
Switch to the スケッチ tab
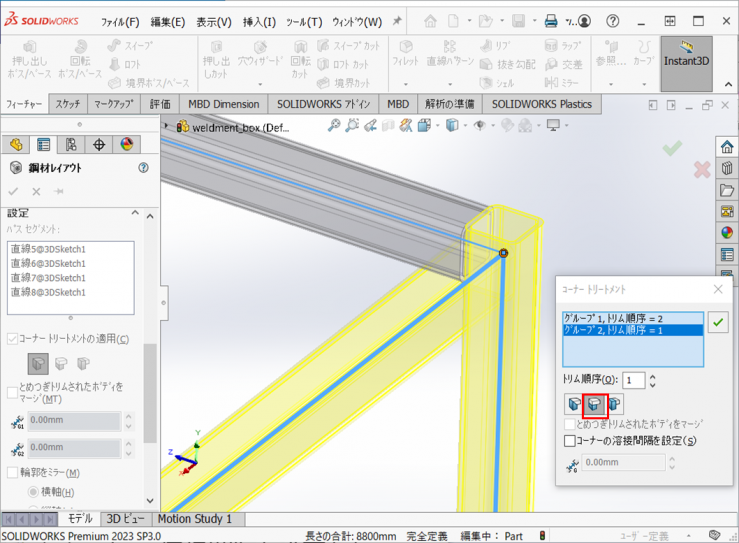[68, 104]
